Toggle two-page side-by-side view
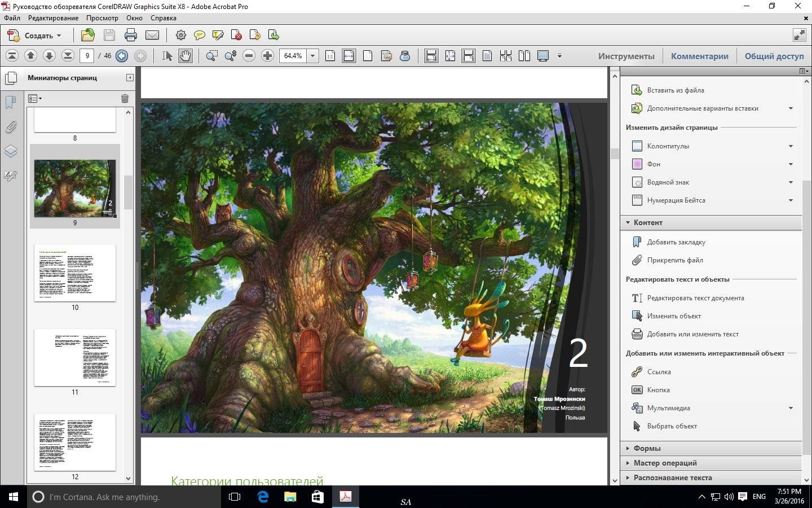Screen dimensions: 812x508 tap(524, 55)
